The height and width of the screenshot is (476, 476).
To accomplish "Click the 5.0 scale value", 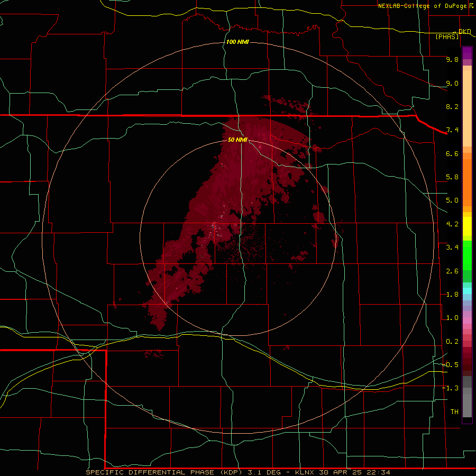I will (x=452, y=200).
